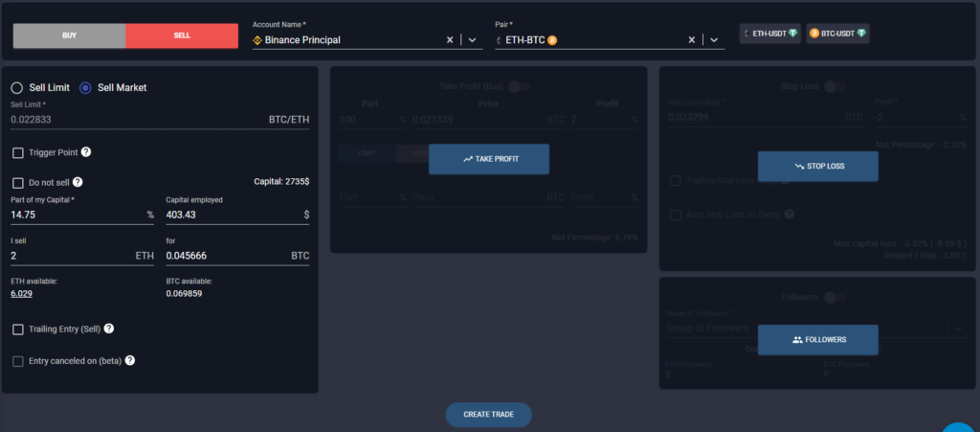Tick the Do not sell checkbox
Viewport: 980px width, 432px height.
point(18,183)
